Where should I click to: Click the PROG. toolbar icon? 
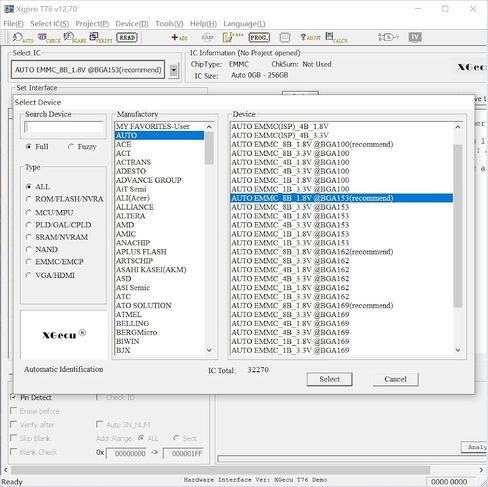(x=259, y=37)
